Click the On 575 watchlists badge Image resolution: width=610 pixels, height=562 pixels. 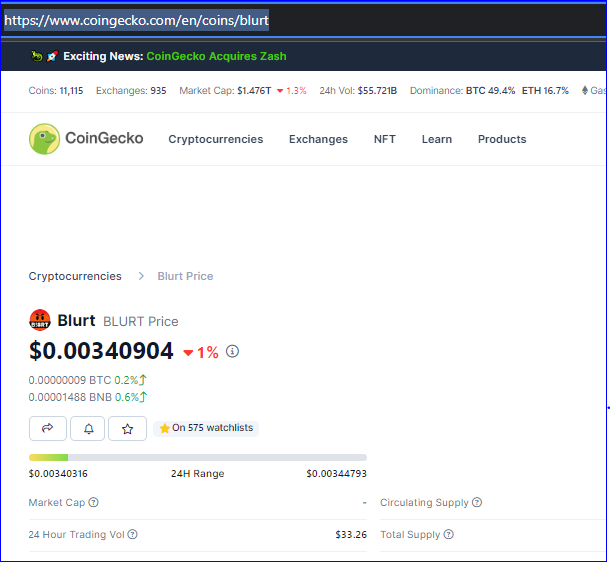(x=206, y=428)
